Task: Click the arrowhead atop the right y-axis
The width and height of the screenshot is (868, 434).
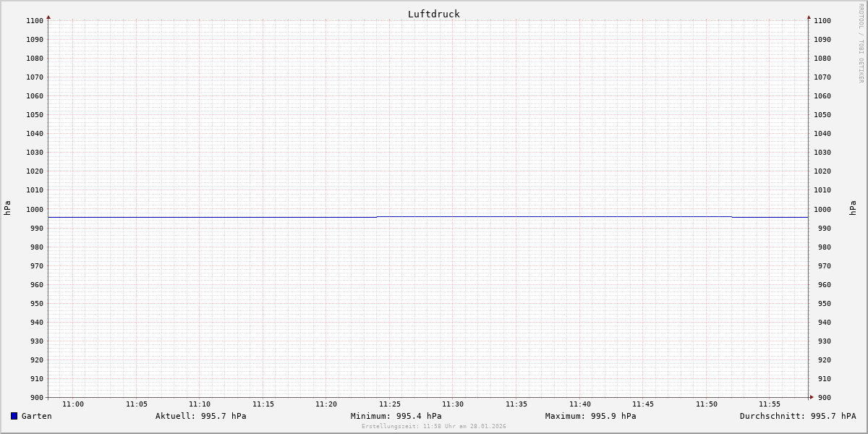Action: 809,17
